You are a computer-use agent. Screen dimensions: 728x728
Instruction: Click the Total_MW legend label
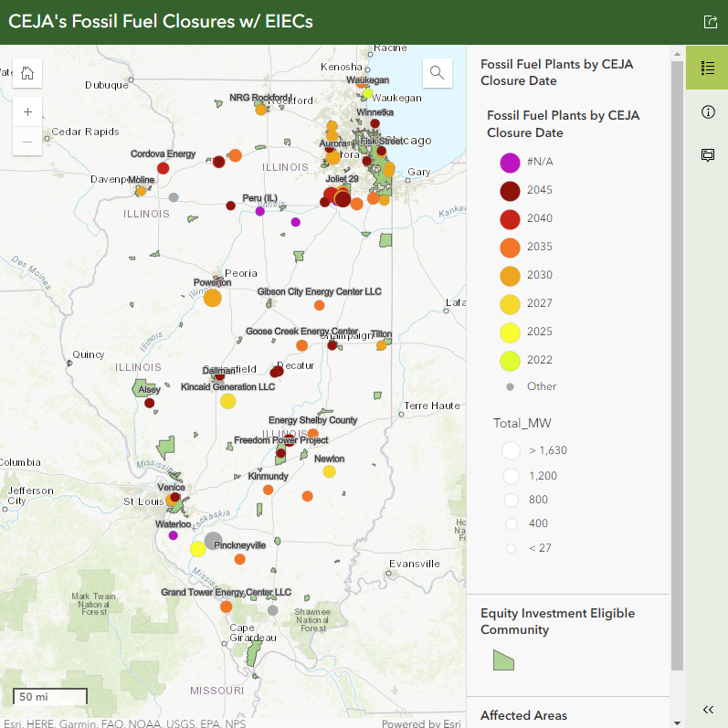522,423
